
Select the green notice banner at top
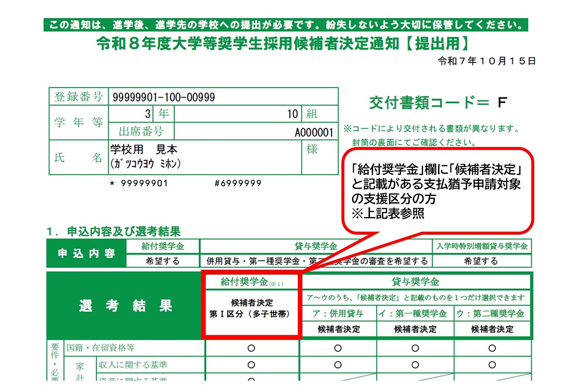[285, 25]
